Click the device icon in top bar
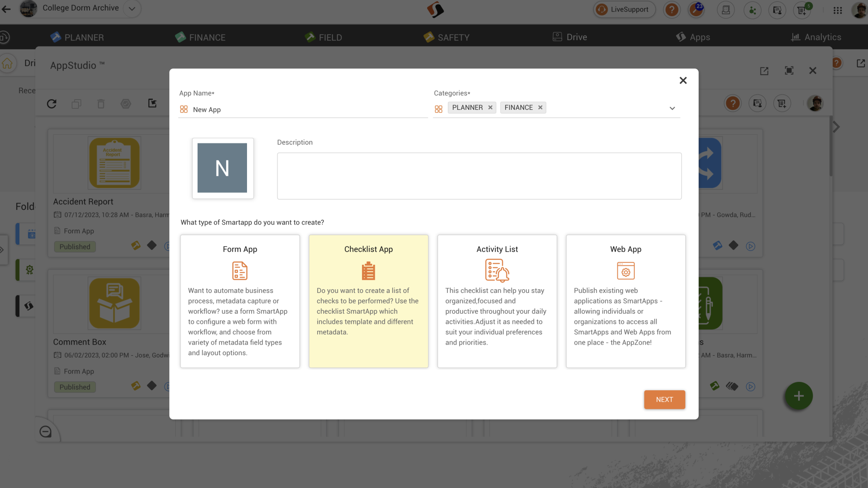Viewport: 868px width, 488px height. (726, 10)
